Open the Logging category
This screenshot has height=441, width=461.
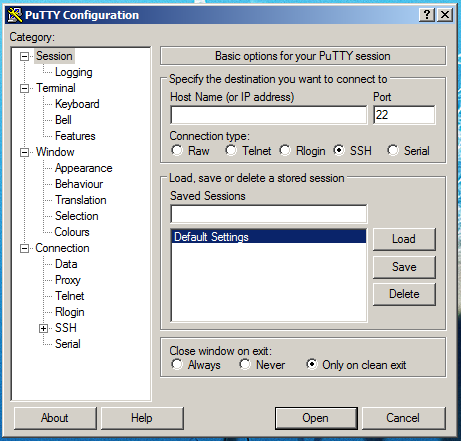click(74, 72)
